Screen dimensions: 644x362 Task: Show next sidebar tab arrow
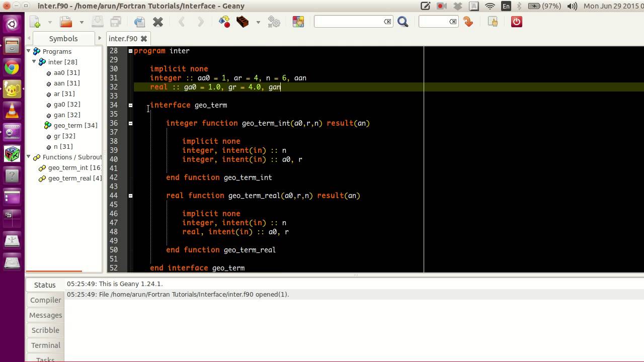pos(99,38)
